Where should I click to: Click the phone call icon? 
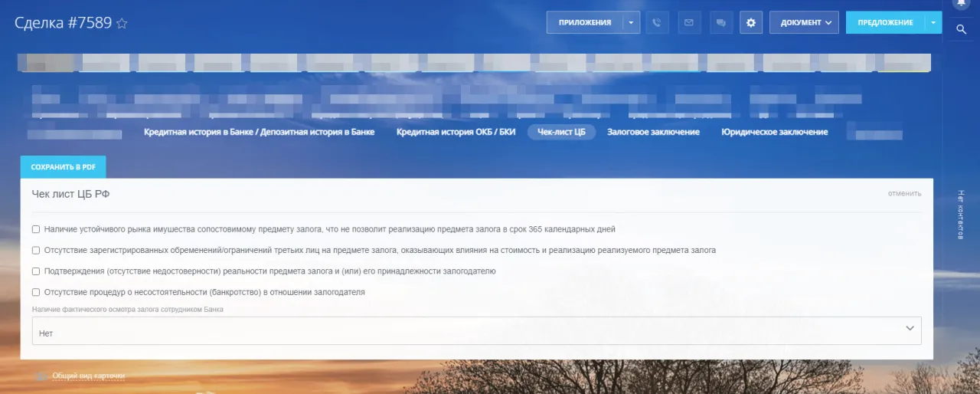656,23
